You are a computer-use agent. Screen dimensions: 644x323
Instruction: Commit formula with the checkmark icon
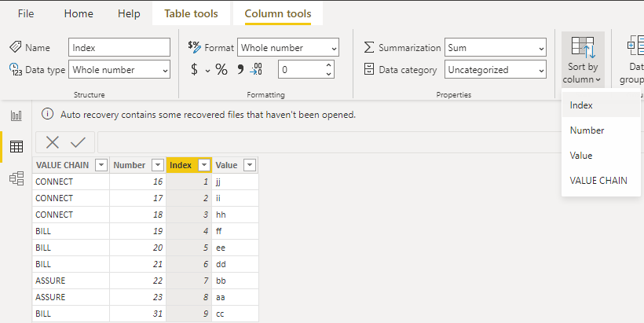point(78,142)
